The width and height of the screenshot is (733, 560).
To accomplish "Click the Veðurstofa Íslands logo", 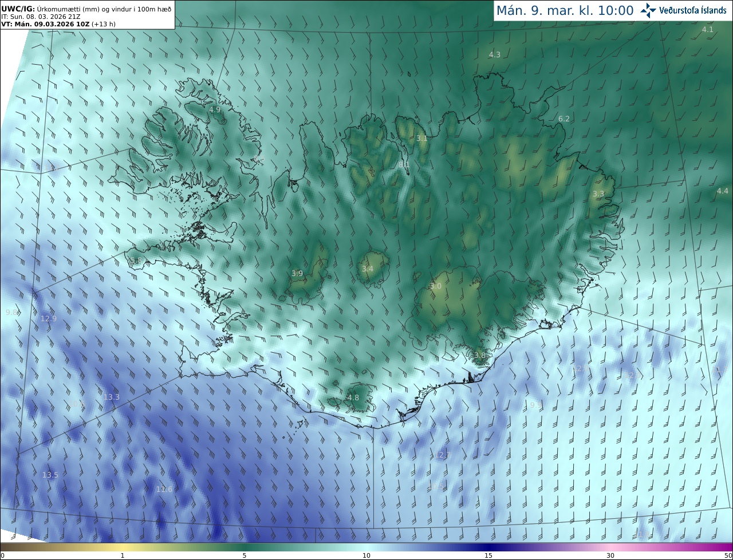I will coord(683,10).
